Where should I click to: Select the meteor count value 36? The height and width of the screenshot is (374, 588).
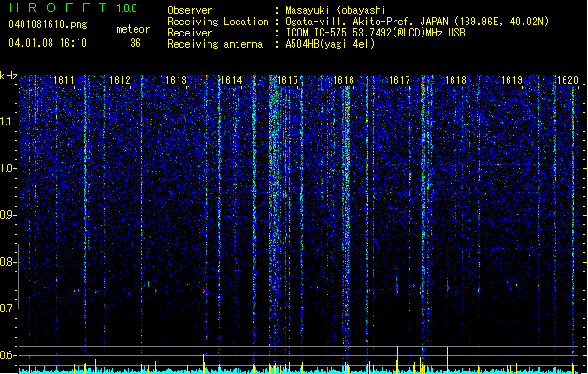click(x=136, y=43)
